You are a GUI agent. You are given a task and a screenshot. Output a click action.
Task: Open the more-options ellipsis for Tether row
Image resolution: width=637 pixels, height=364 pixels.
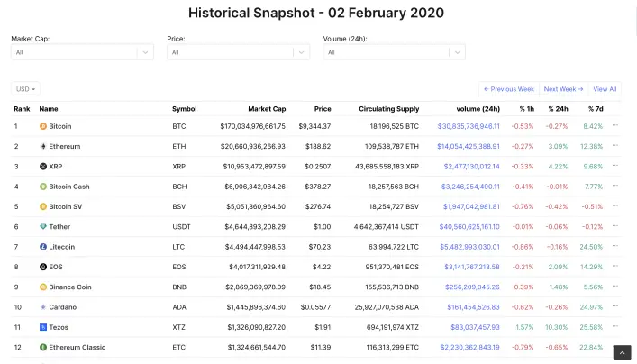click(x=615, y=226)
